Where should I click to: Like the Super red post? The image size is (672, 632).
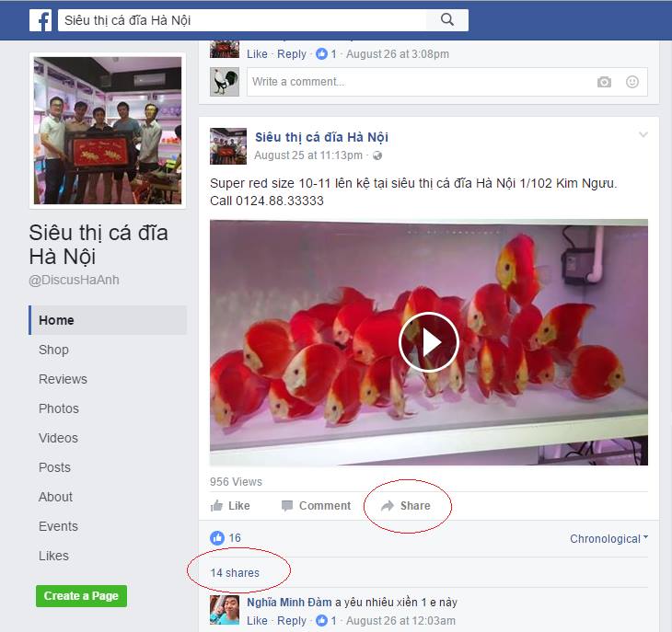[230, 506]
